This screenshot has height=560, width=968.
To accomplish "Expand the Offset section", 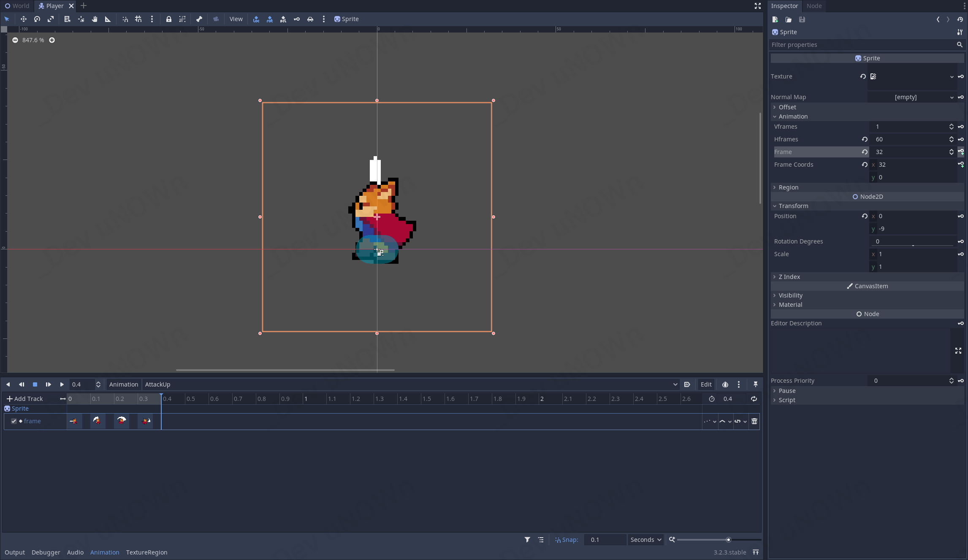I will tap(787, 107).
